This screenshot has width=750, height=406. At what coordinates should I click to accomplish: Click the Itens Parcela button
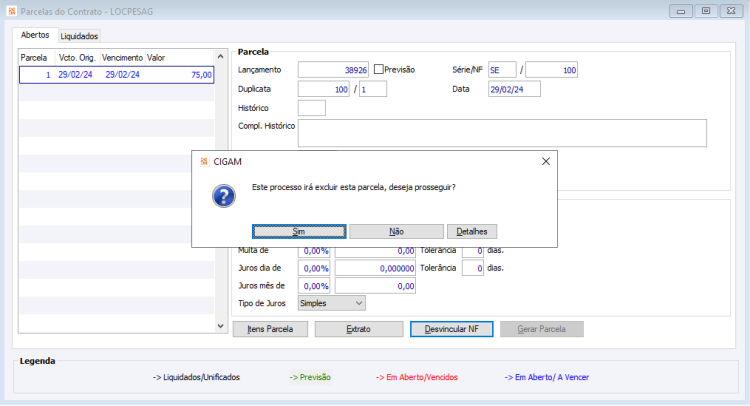[x=270, y=329]
